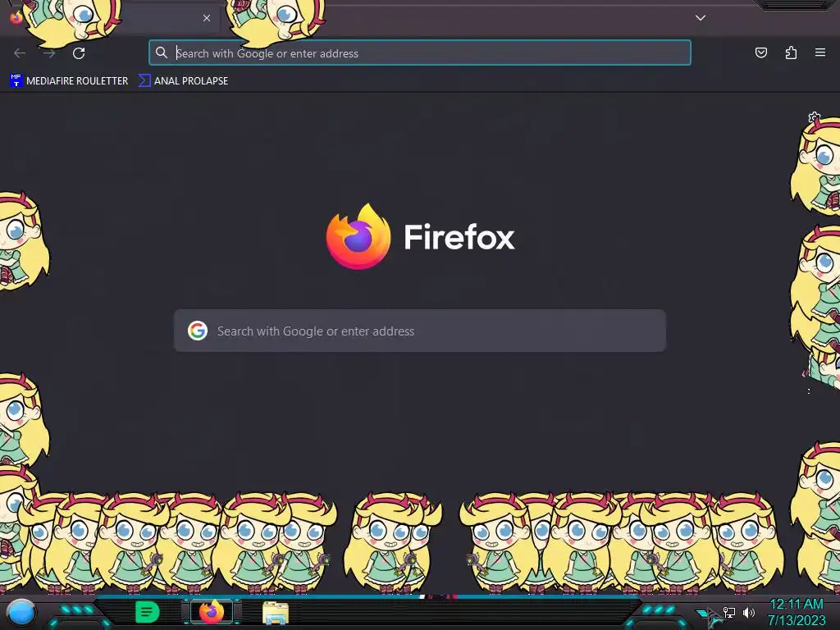
Task: Open the Extensions puzzle icon
Action: point(791,52)
